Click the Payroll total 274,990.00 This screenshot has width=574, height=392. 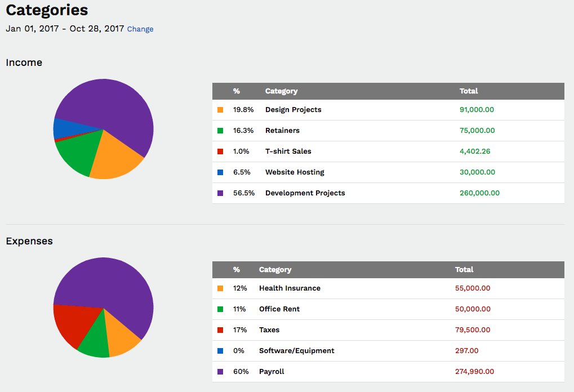tap(474, 372)
